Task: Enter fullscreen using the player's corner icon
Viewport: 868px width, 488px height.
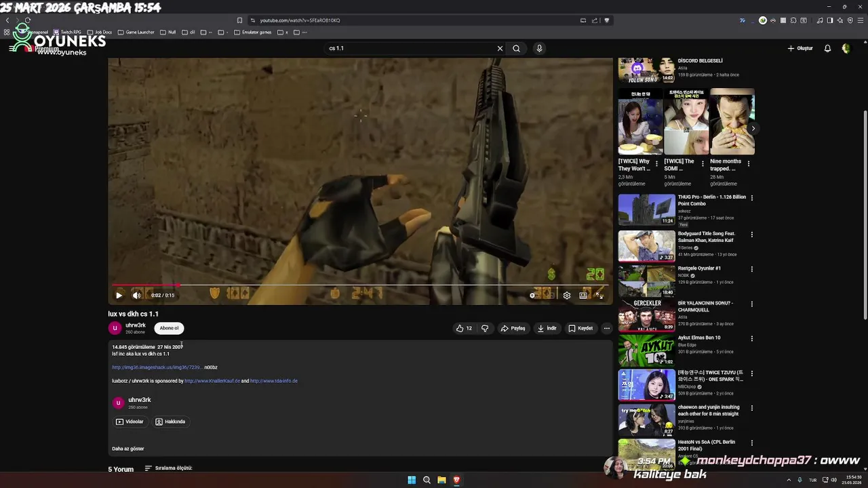Action: [599, 295]
